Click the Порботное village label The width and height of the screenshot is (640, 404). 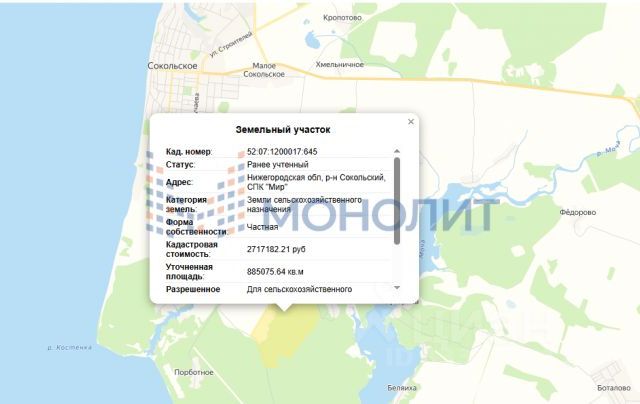point(194,372)
